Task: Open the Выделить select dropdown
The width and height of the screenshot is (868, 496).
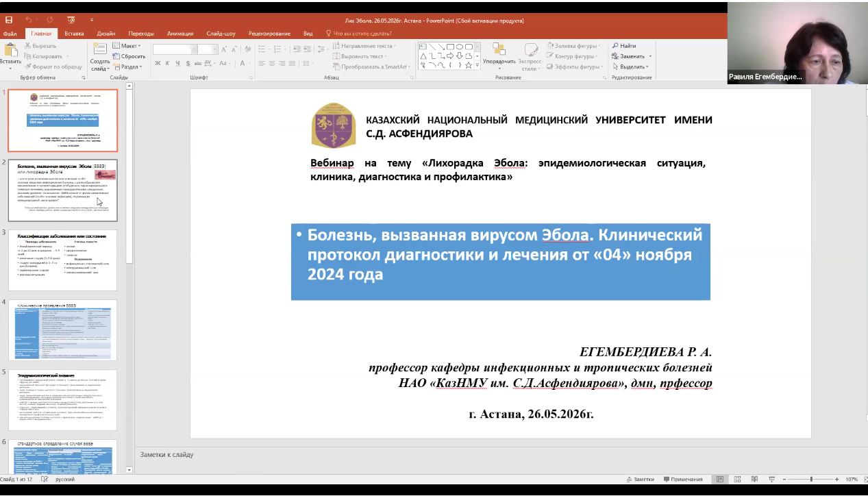Action: click(x=630, y=67)
